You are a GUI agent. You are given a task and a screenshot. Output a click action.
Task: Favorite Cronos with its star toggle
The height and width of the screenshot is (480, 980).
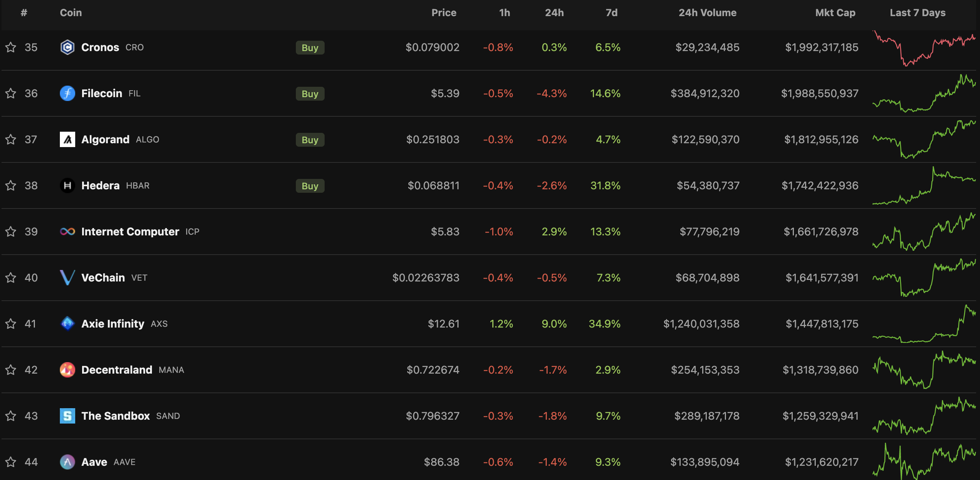click(x=11, y=47)
